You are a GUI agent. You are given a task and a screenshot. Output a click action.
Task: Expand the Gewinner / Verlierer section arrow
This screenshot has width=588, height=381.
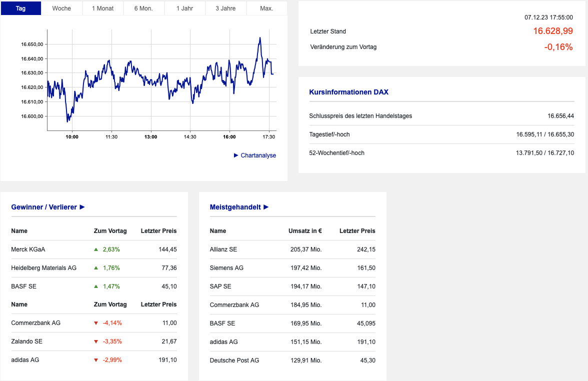pos(82,207)
